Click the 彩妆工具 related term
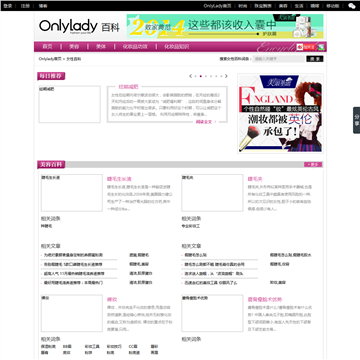Viewport: 360px width, 360px height. pyautogui.click(x=92, y=346)
